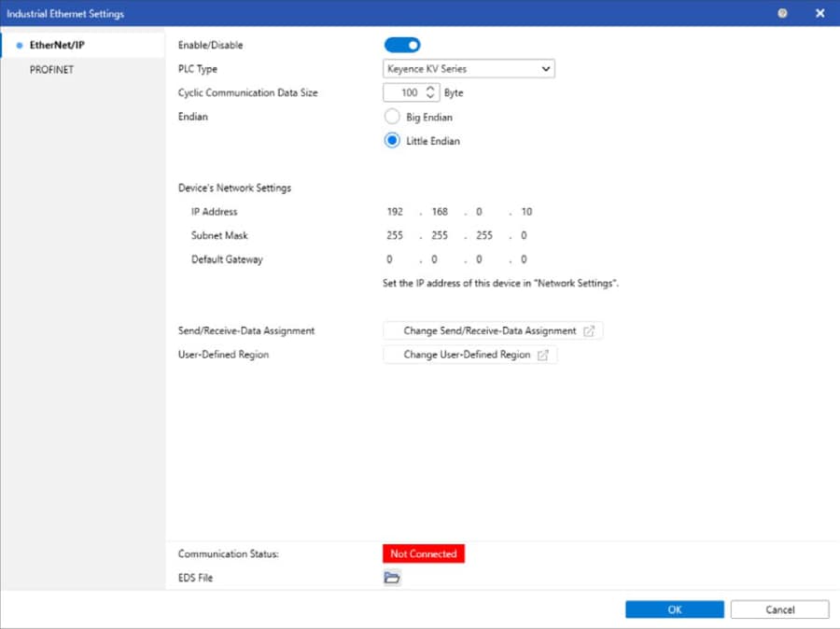Click the Not Connected status indicator
Image resolution: width=840 pixels, height=629 pixels.
click(x=423, y=553)
